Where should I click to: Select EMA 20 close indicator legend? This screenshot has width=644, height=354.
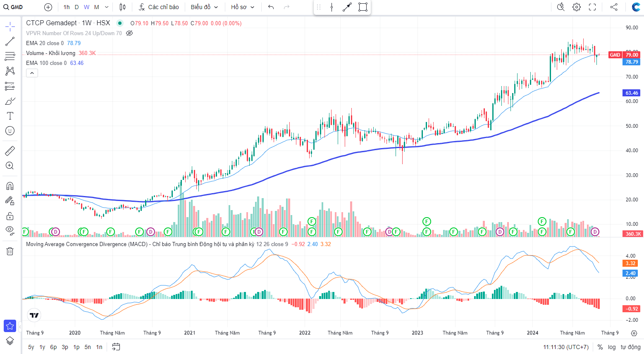tap(45, 43)
